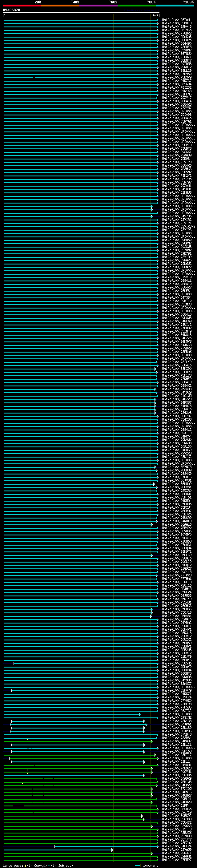197x868 pixels.
Task: Select the UniRef100_Q7SXT9 label
Action: tap(176, 277)
